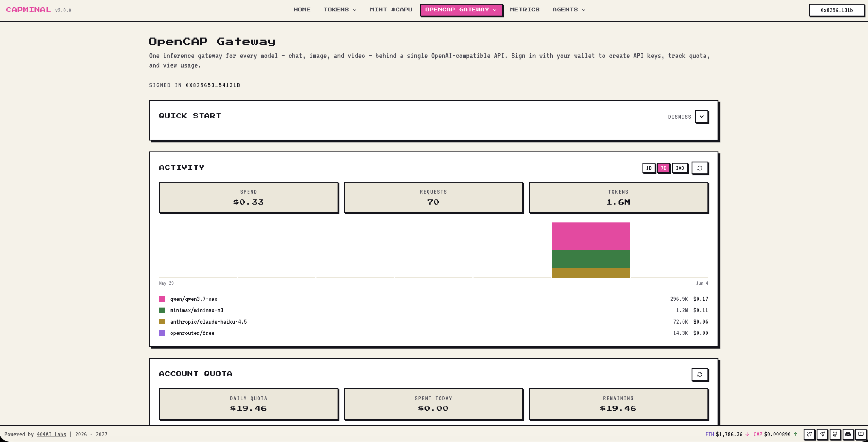This screenshot has height=442, width=868.
Task: Click the minimax/minimax-m3 legend label
Action: pyautogui.click(x=197, y=310)
